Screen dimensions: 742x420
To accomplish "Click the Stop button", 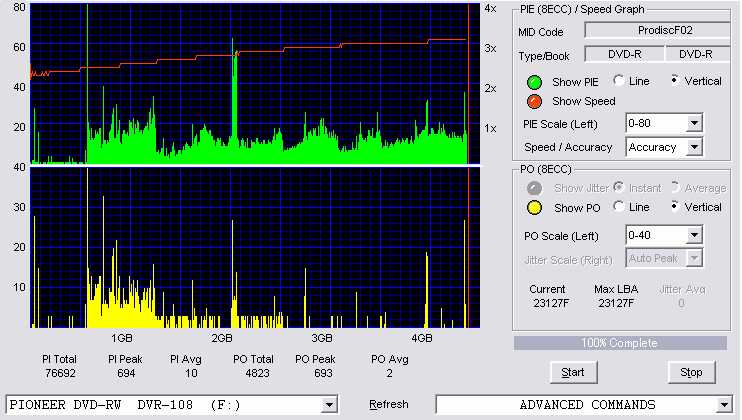I will [x=691, y=372].
